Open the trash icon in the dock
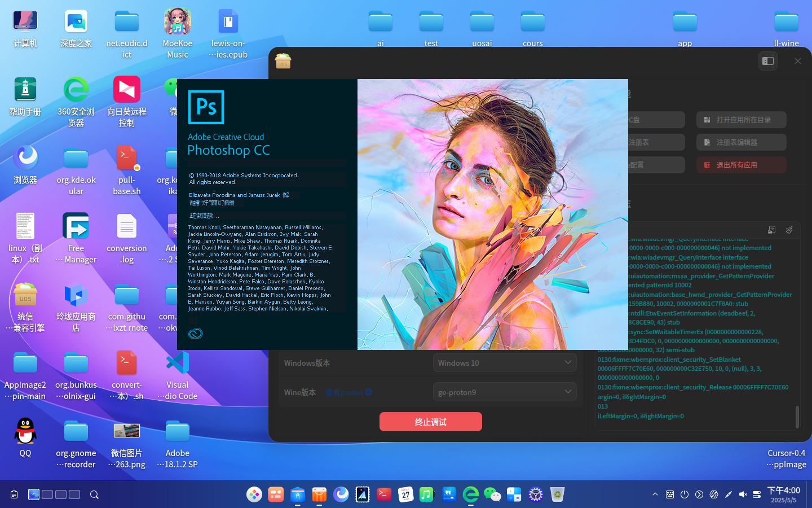 (x=557, y=494)
